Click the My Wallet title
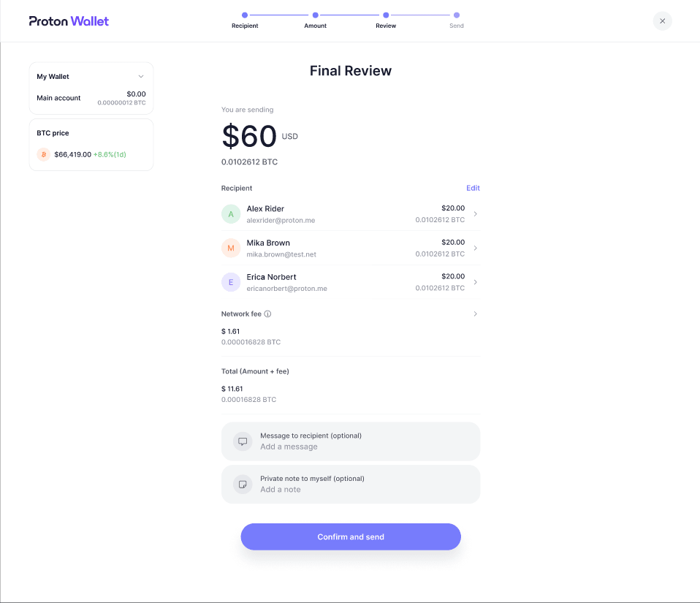The image size is (700, 603). (53, 76)
